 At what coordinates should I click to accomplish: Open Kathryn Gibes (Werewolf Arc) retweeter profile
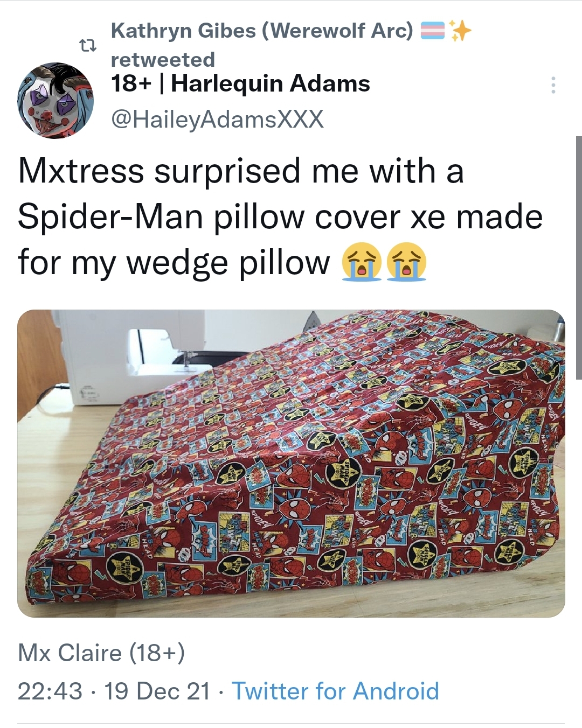point(262,31)
